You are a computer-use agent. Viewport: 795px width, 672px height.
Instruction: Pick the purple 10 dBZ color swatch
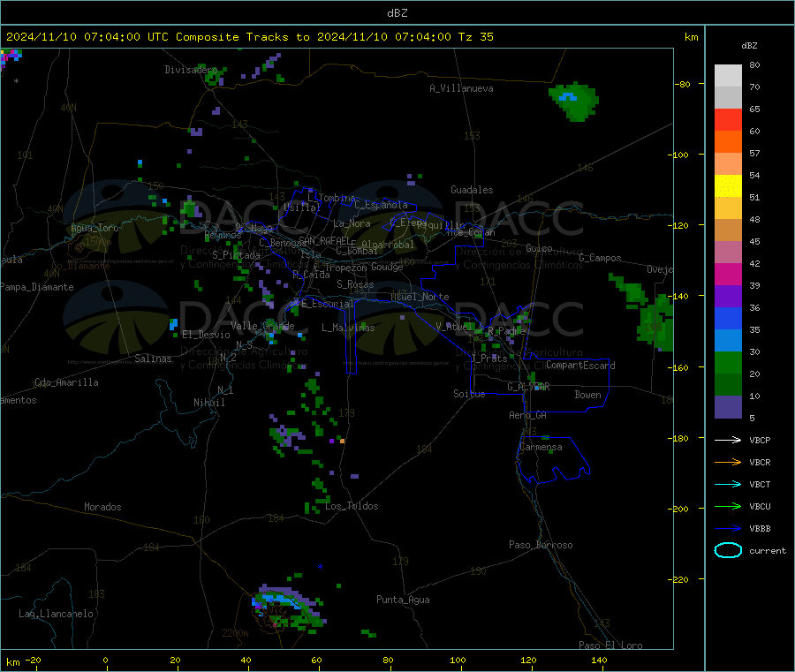pyautogui.click(x=728, y=407)
